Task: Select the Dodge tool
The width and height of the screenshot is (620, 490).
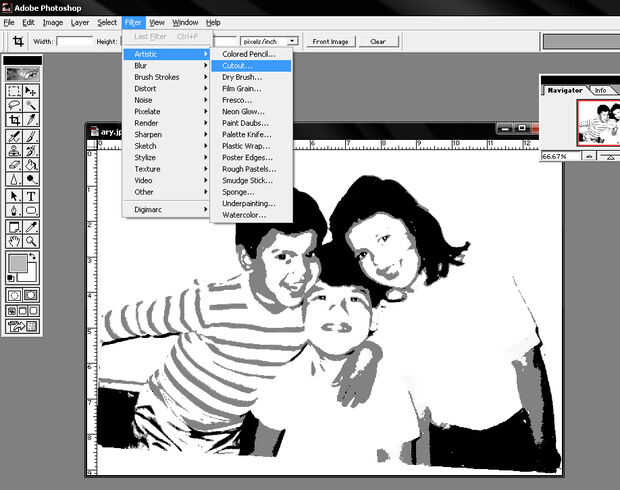Action: (x=31, y=179)
